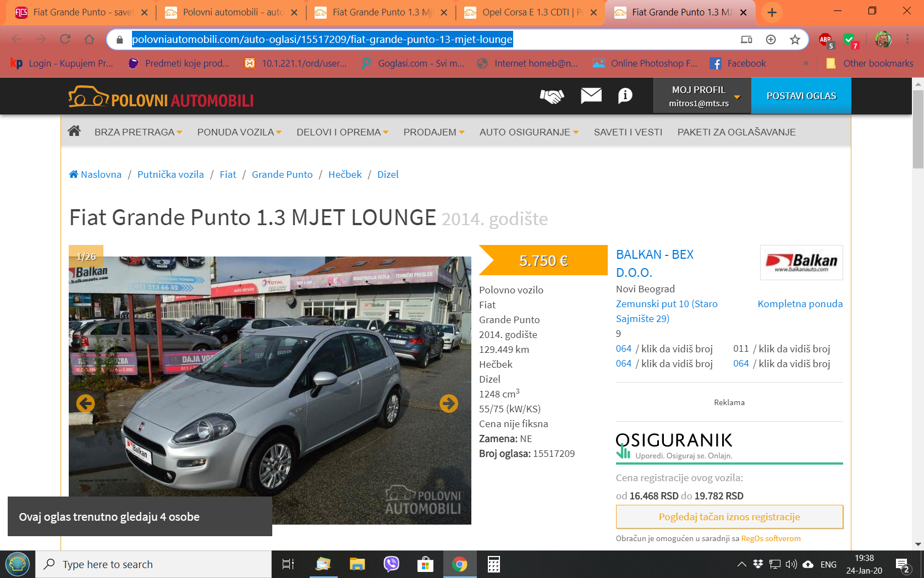The image size is (924, 578).
Task: Click the Windows Start button
Action: (x=18, y=564)
